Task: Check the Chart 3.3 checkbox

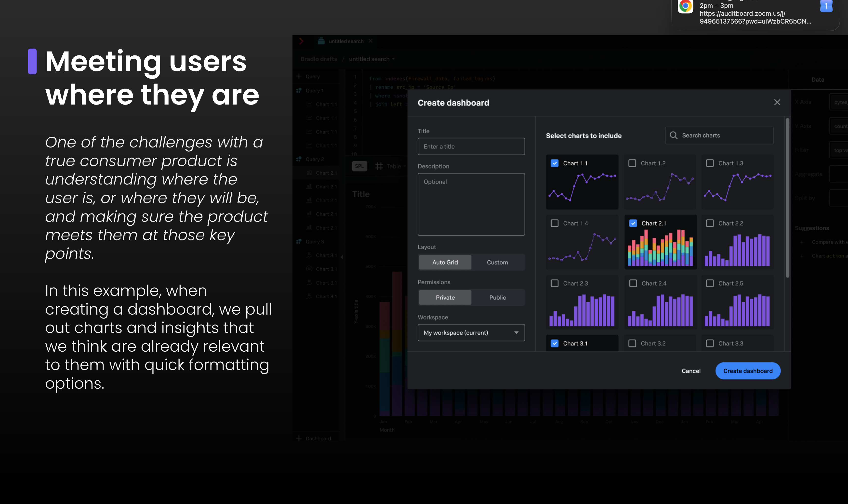Action: click(x=710, y=343)
